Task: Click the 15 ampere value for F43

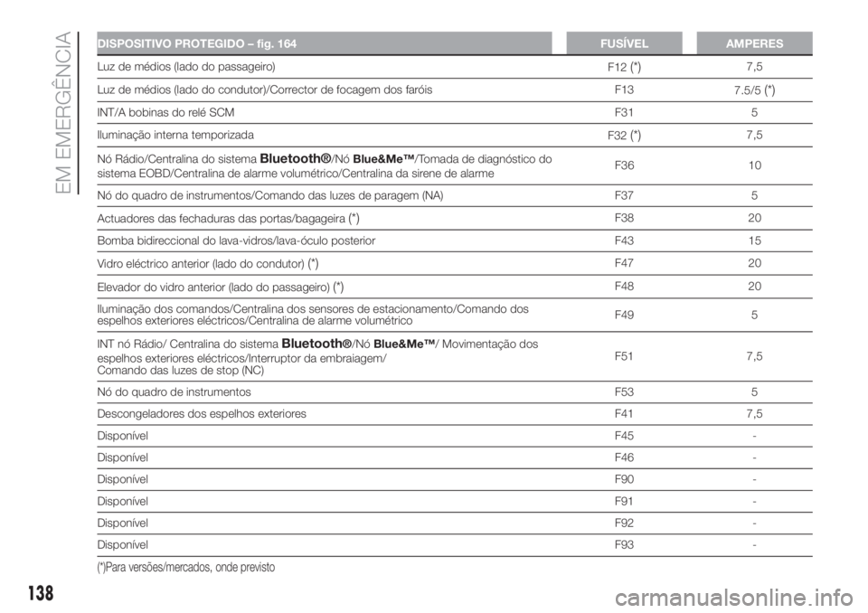Action: click(754, 240)
